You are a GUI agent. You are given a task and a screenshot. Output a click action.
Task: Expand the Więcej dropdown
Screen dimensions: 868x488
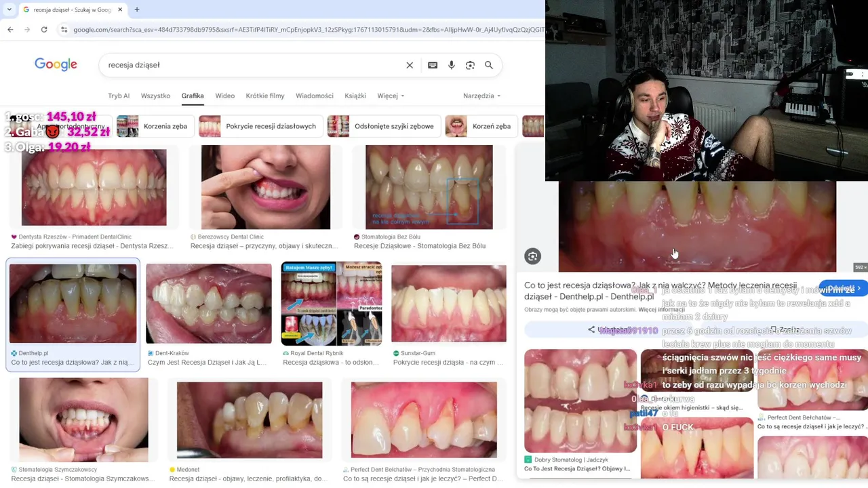pyautogui.click(x=391, y=96)
